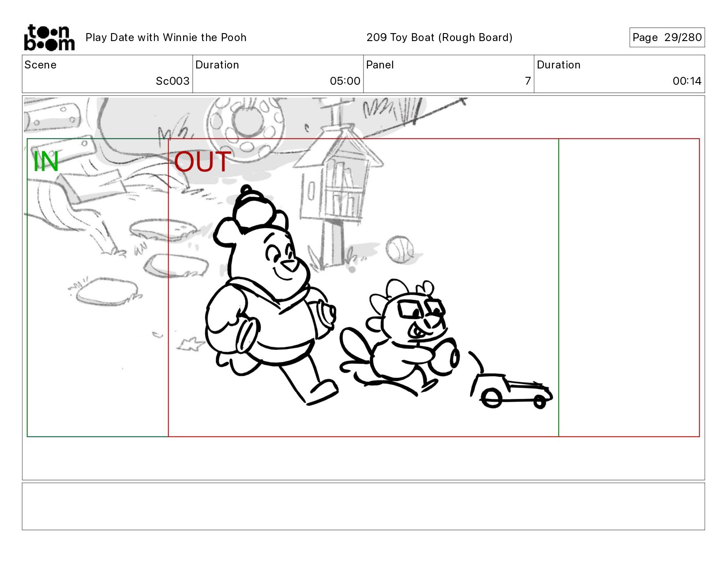Select the title 'Play Date with Winnie the Pooh'
The image size is (728, 563).
tap(166, 38)
